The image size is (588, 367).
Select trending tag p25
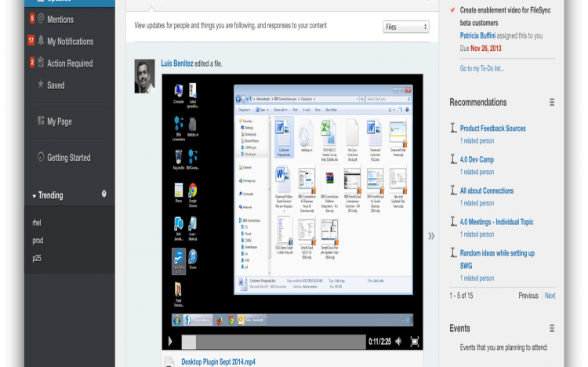[x=37, y=258]
